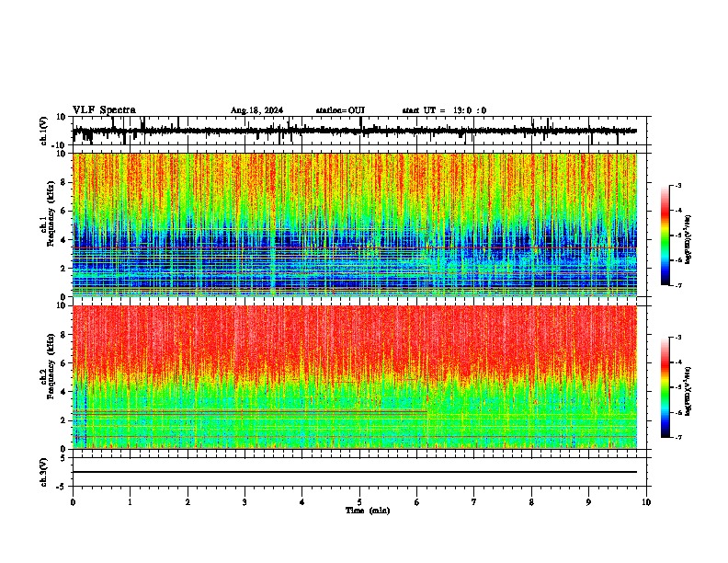Image resolution: width=728 pixels, height=563 pixels.
Task: Click the log(PSD) unit label beside ch.1 color bar
Action: tap(688, 239)
